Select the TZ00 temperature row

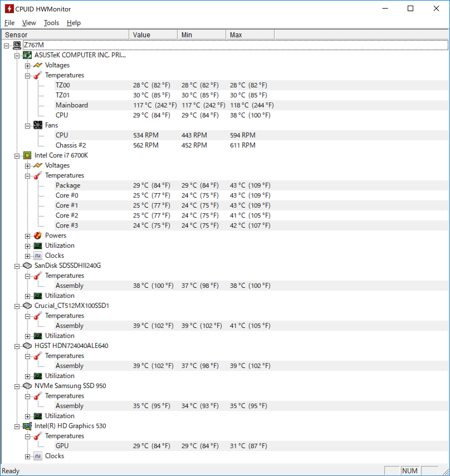[x=252, y=85]
